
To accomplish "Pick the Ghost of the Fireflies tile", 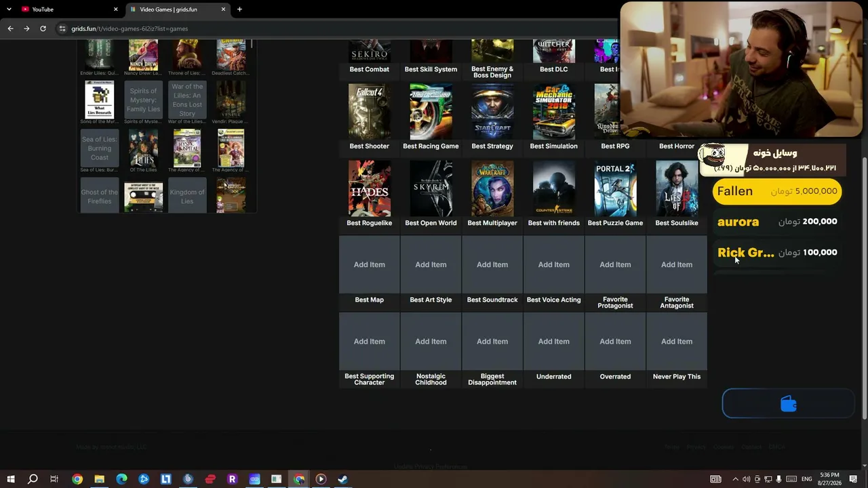I will (x=100, y=195).
